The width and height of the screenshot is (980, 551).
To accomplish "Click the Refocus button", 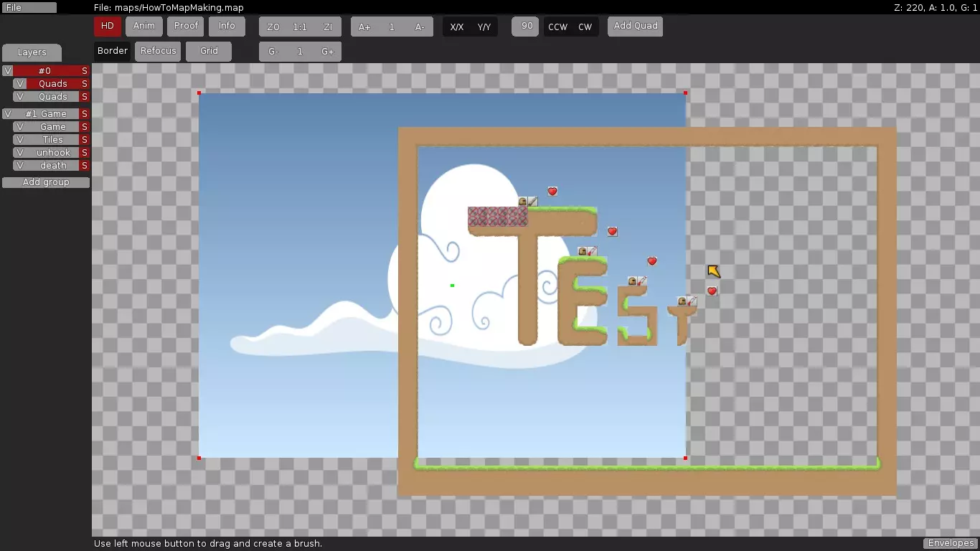I will pos(158,52).
